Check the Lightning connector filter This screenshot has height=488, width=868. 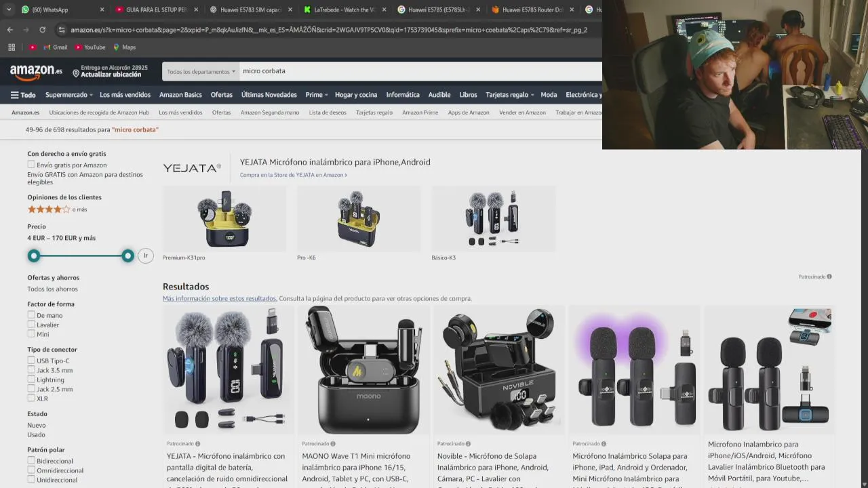(x=31, y=380)
